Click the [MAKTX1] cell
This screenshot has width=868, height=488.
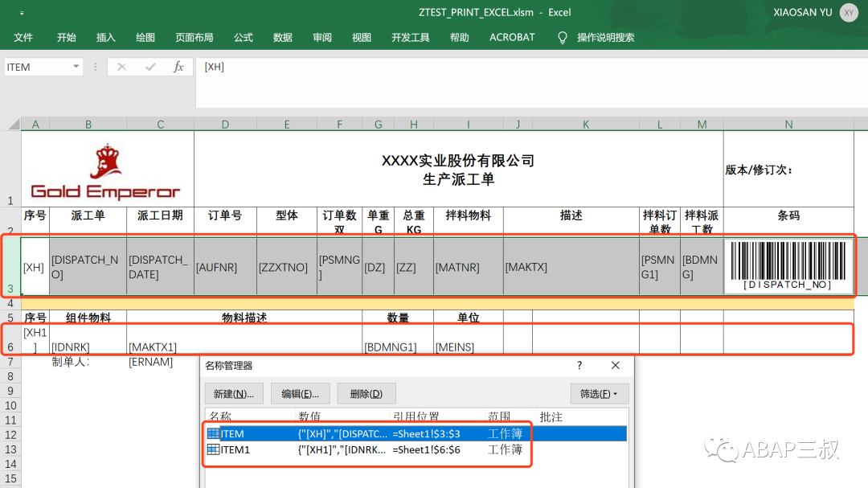[244, 339]
